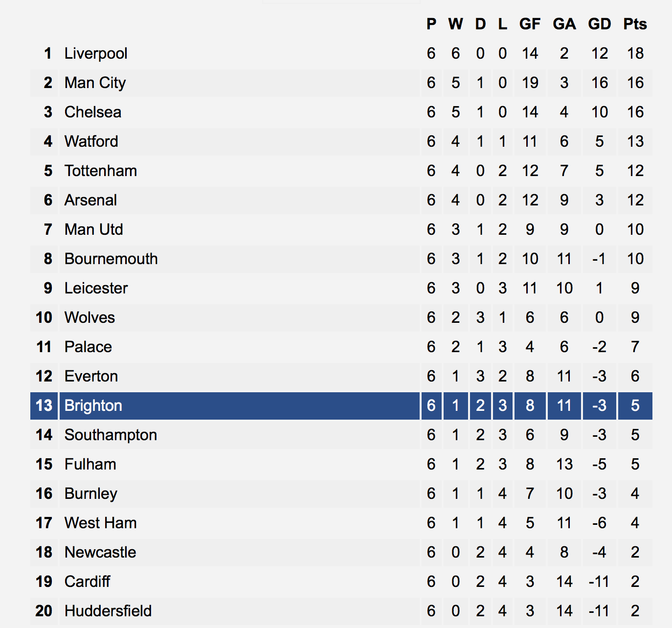Click the Watford team name

click(91, 141)
